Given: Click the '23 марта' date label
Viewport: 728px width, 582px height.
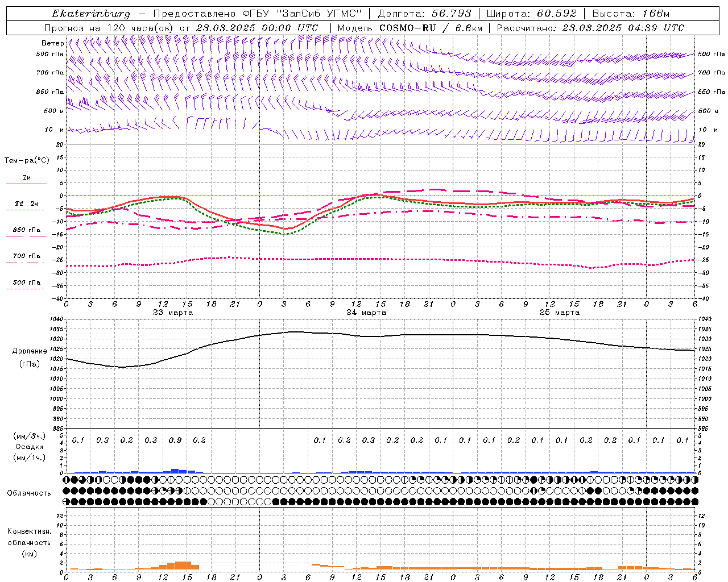Looking at the screenshot, I should [173, 313].
